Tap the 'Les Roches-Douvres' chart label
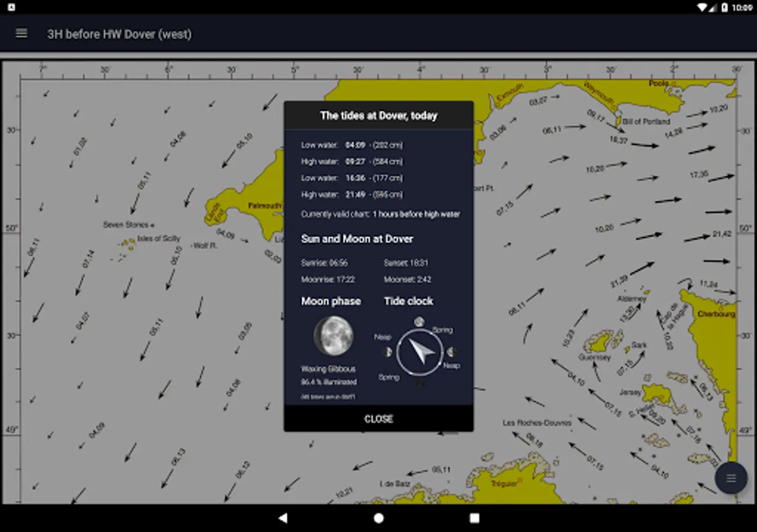 pos(537,423)
